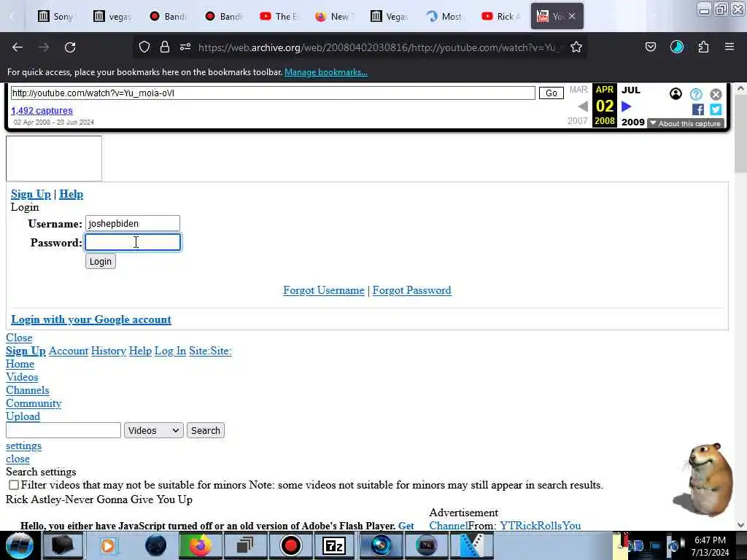Share capture on Facebook
The height and width of the screenshot is (560, 747).
698,109
